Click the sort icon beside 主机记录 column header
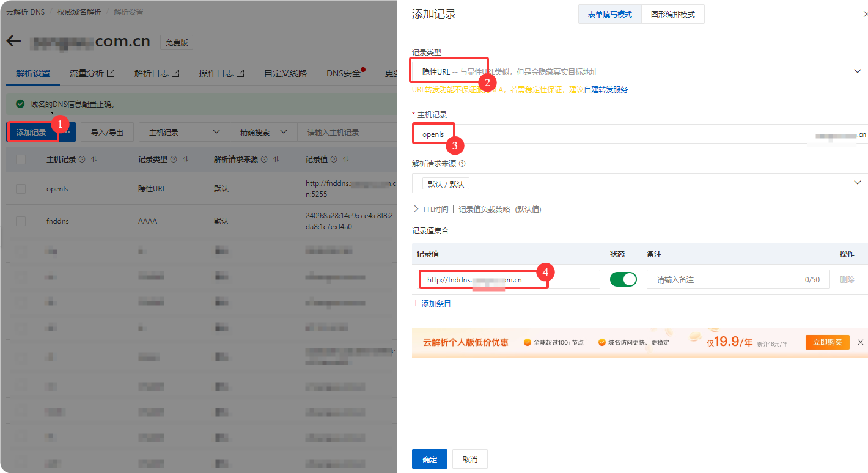This screenshot has width=868, height=473. 94,159
